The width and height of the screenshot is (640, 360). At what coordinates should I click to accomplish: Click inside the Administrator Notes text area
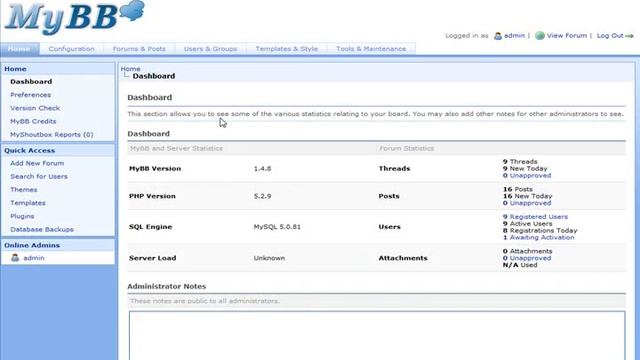(x=377, y=336)
